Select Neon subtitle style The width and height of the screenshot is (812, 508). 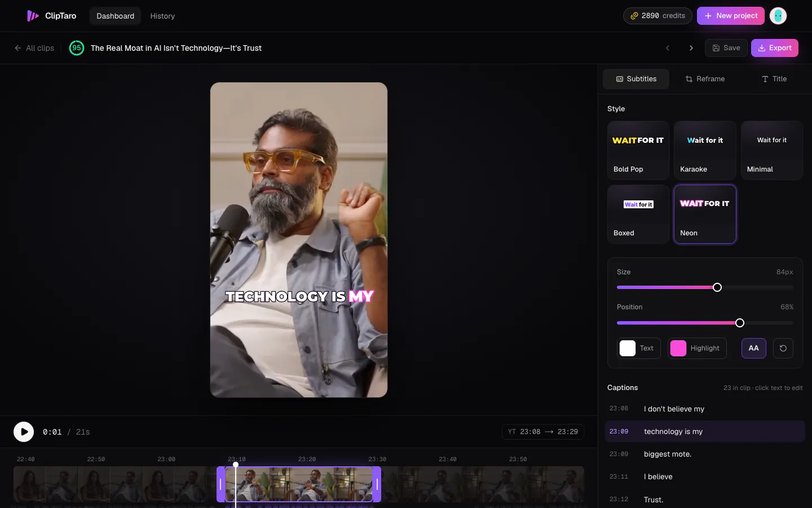click(x=705, y=214)
